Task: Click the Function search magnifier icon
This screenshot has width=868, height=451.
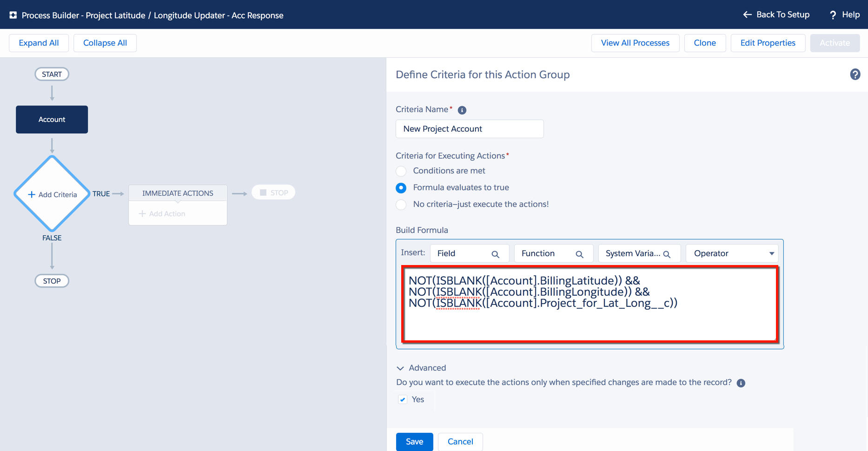Action: 579,254
